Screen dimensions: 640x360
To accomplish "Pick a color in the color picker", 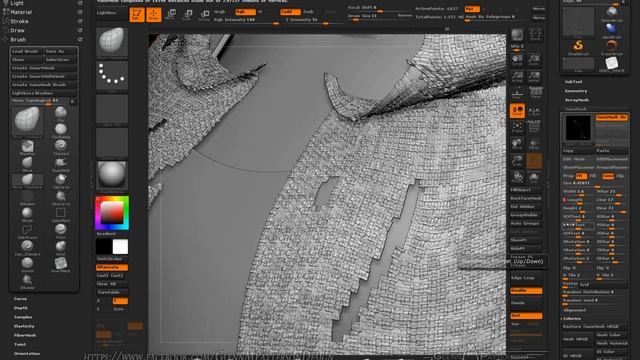I will click(112, 213).
